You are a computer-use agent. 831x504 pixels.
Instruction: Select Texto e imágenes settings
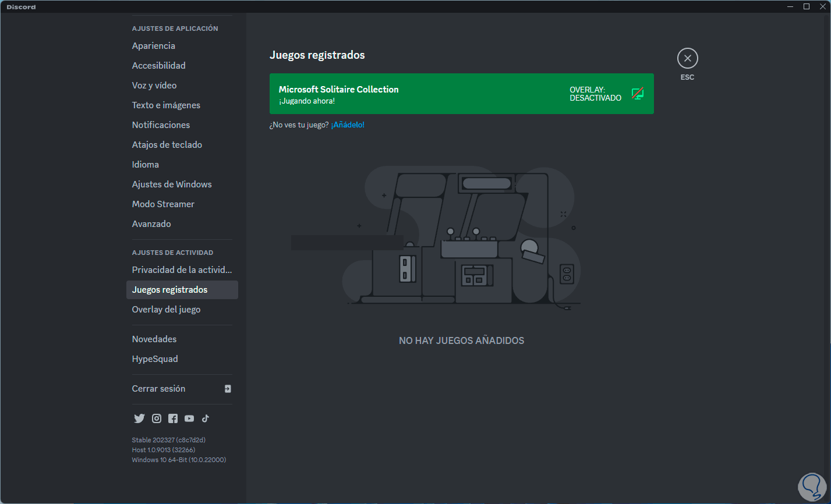click(182, 105)
